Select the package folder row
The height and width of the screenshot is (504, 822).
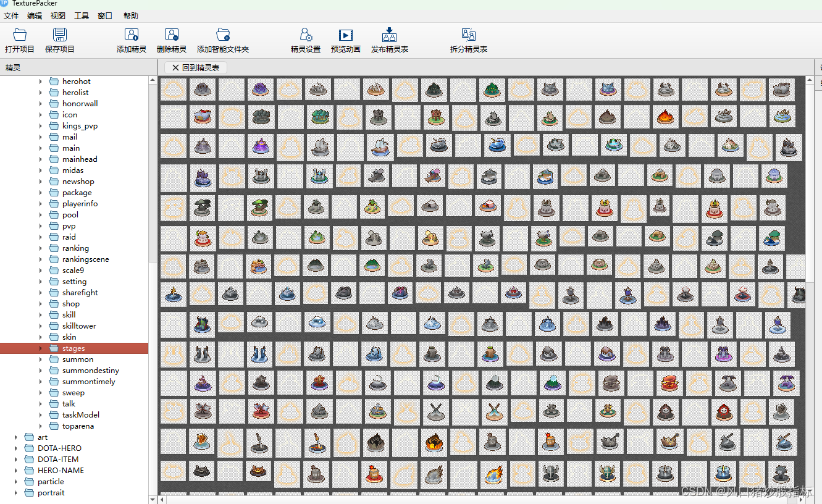(x=74, y=192)
